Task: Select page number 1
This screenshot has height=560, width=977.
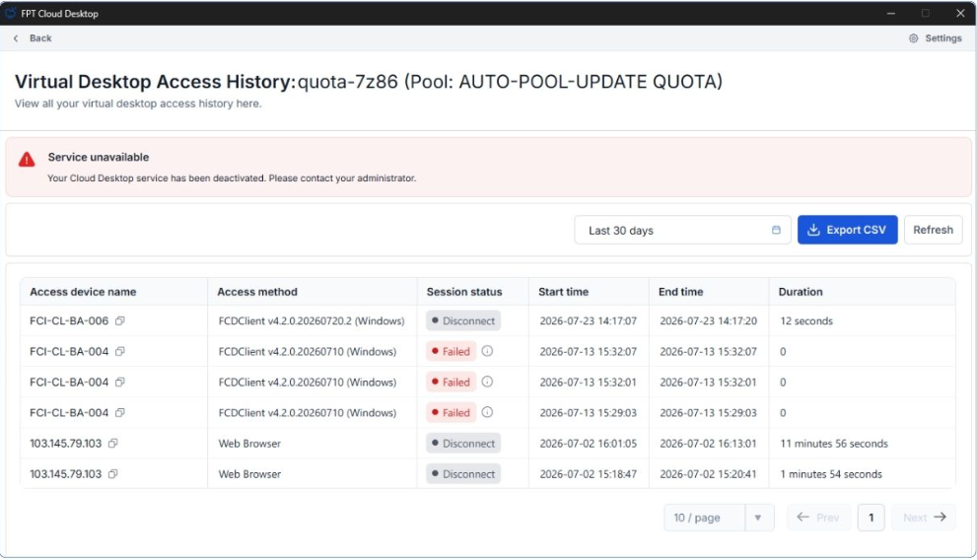Action: pos(872,518)
